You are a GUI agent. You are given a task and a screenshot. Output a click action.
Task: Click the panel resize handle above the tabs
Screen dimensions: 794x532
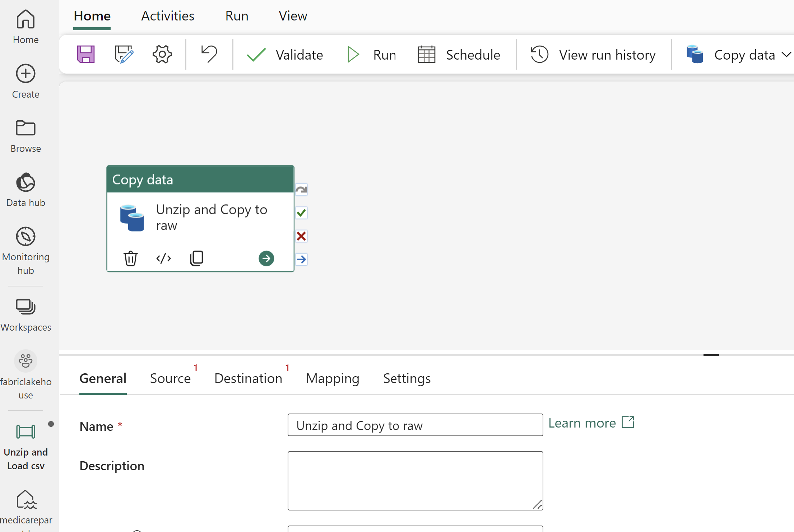click(x=711, y=355)
